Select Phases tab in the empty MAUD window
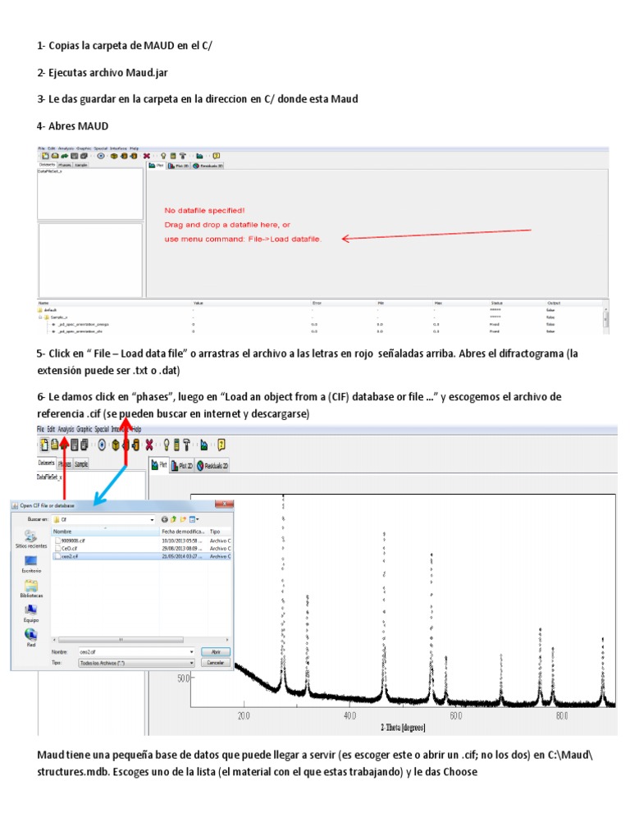 (65, 165)
